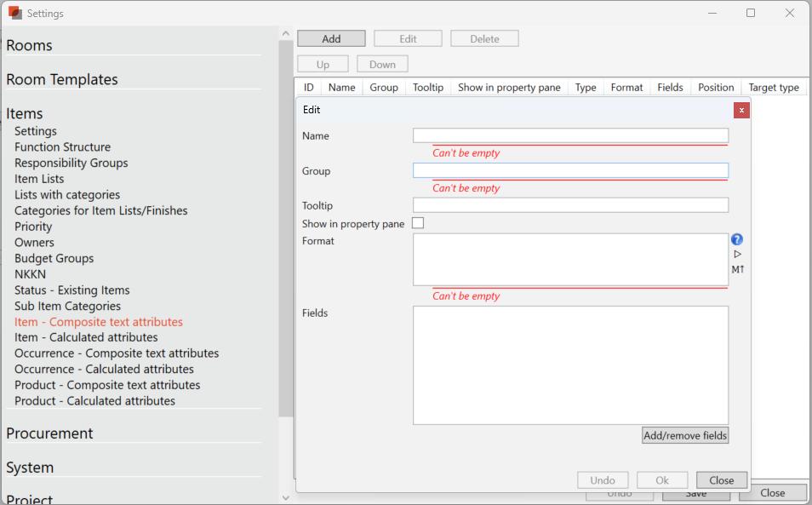
Task: Click the Format column header
Action: [626, 88]
